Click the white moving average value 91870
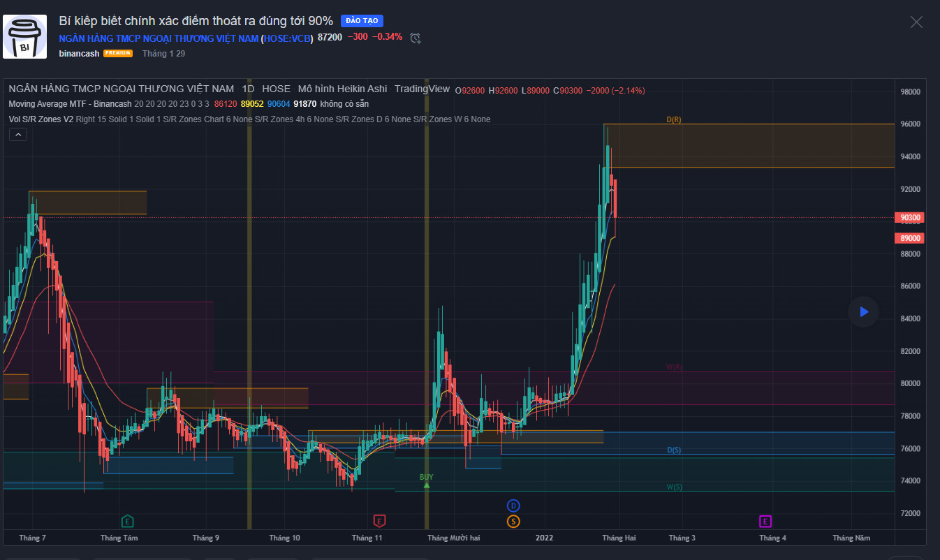This screenshot has height=560, width=940. coord(305,104)
